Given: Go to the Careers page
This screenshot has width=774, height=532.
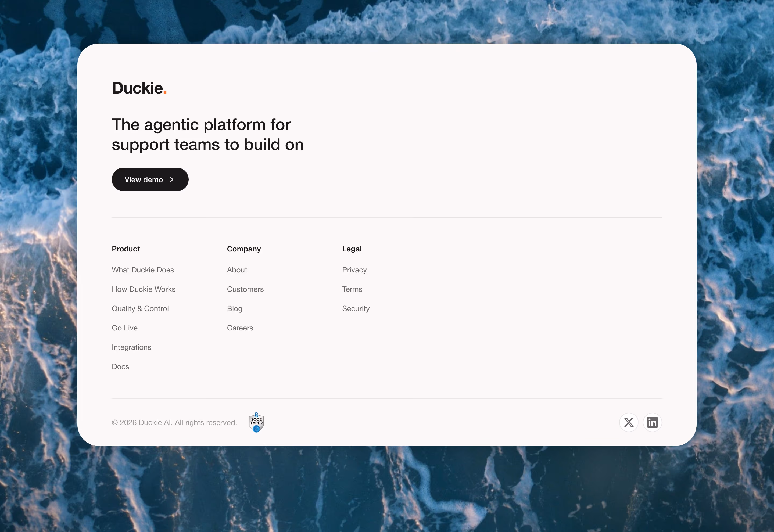Looking at the screenshot, I should click(x=240, y=328).
